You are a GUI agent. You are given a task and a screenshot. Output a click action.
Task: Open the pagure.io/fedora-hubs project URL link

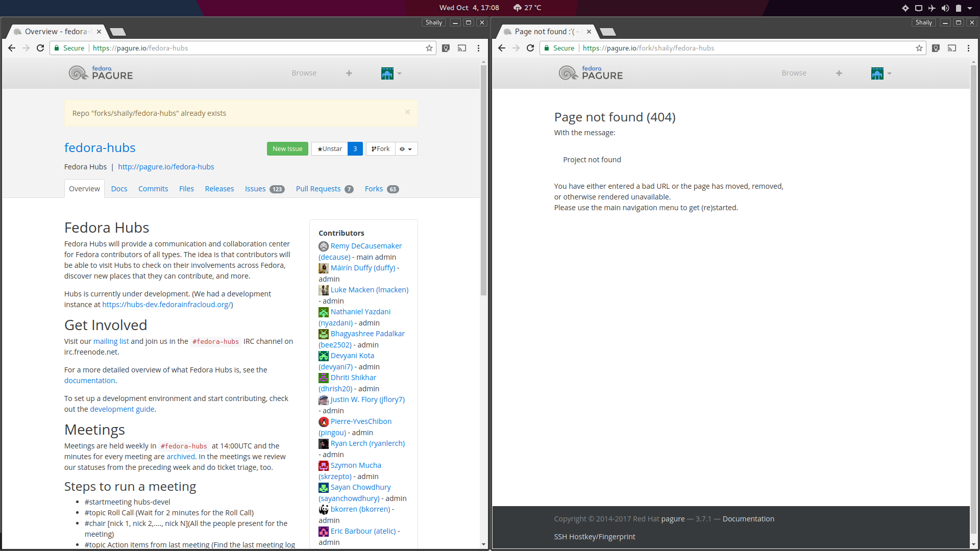coord(166,167)
